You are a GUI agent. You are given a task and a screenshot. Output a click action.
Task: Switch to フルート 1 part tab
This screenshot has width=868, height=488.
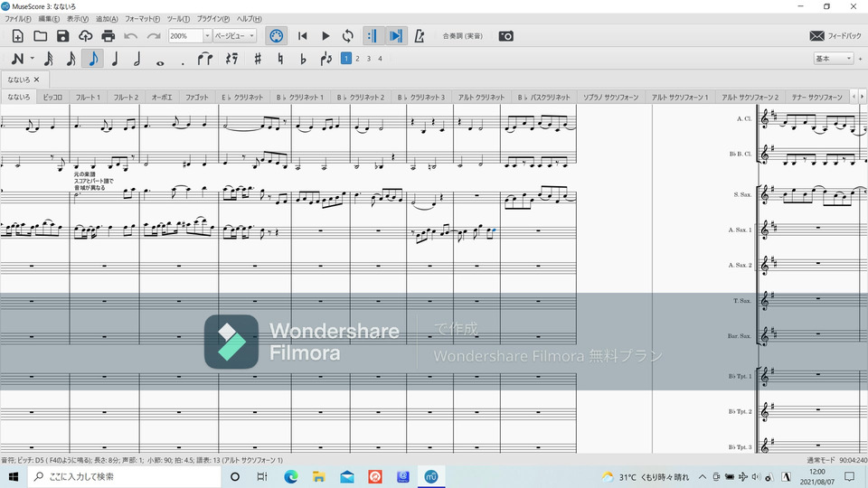point(88,97)
